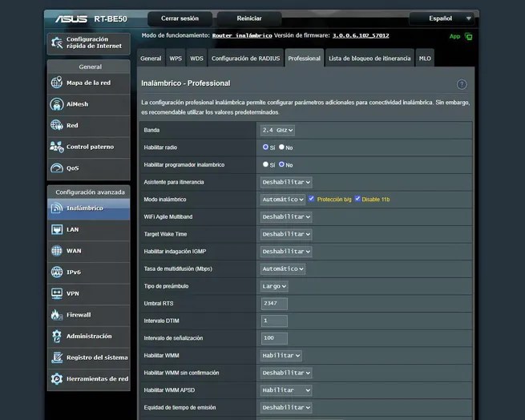Toggle the Protección b/g checkbox

click(x=311, y=199)
